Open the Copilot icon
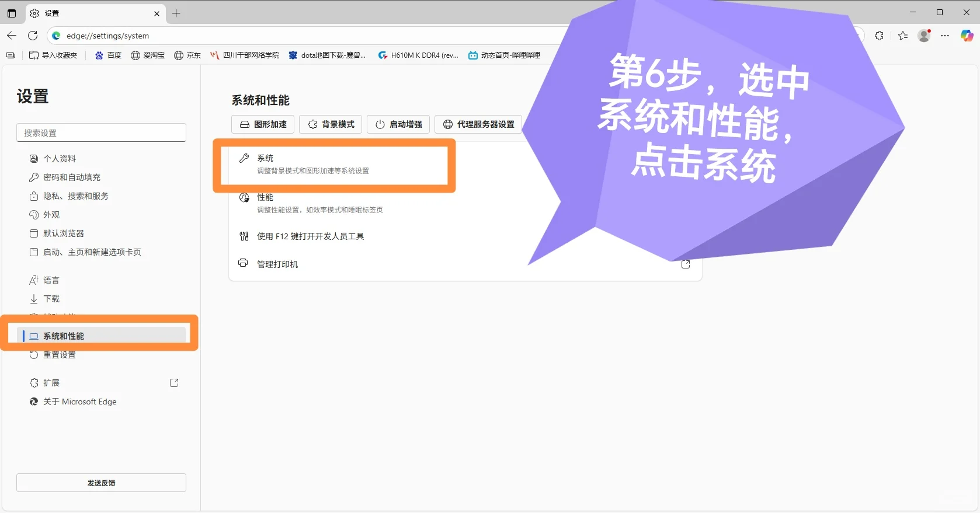The height and width of the screenshot is (513, 980). point(967,36)
